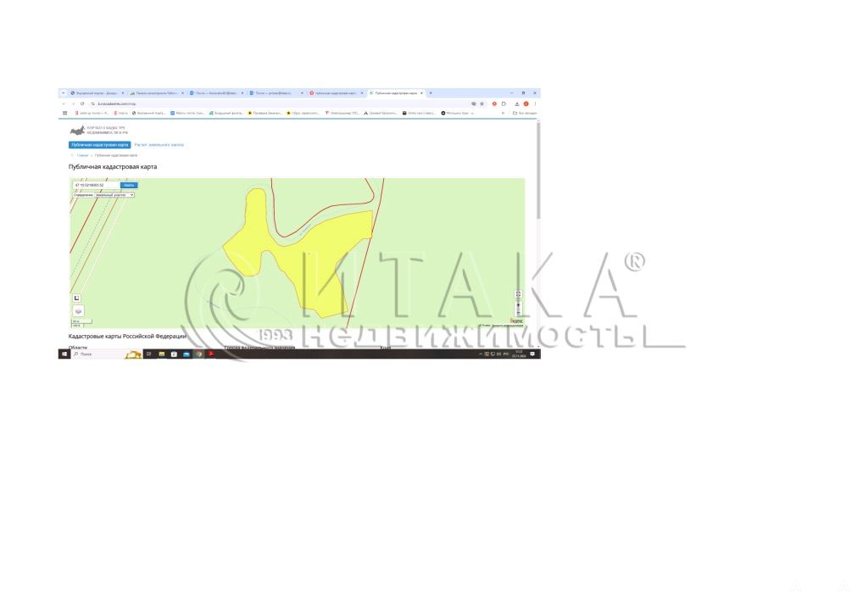Reload the page with the refresh icon
This screenshot has height=614, width=868.
(x=82, y=103)
